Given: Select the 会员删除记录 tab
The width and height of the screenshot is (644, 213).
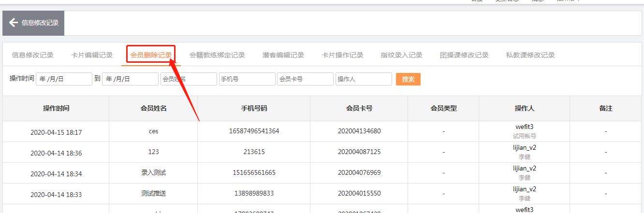Looking at the screenshot, I should click(x=151, y=55).
